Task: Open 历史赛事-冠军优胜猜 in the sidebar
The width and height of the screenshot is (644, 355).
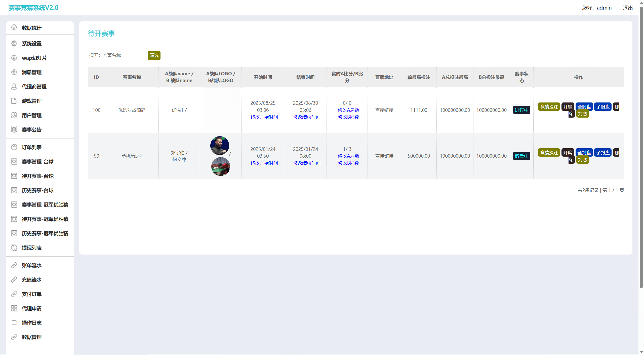Action: click(x=45, y=233)
